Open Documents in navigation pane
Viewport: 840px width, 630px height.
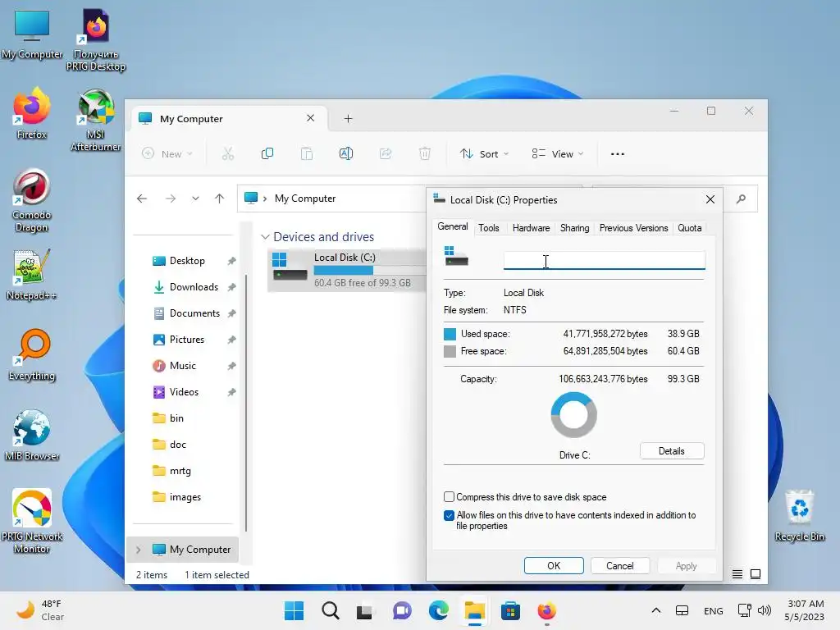[x=185, y=313]
